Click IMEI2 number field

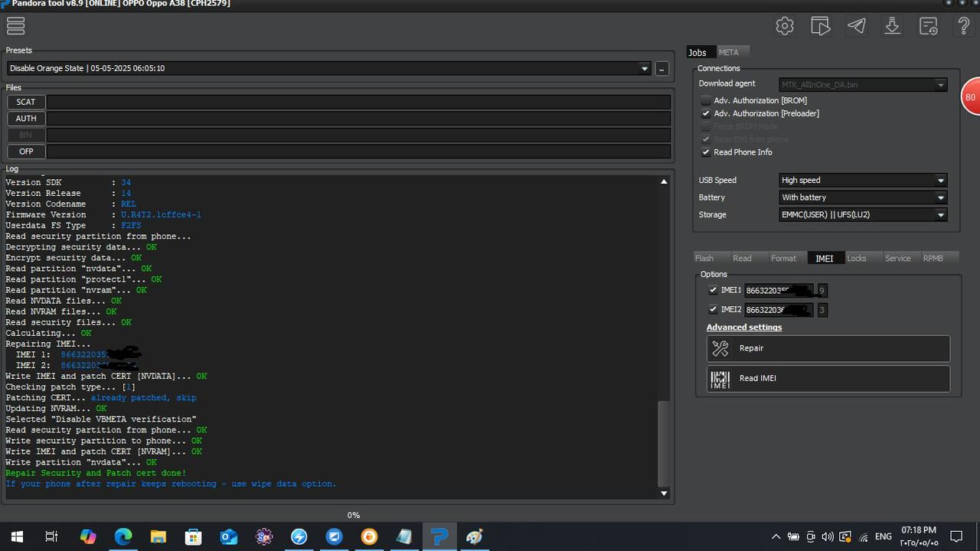click(779, 310)
